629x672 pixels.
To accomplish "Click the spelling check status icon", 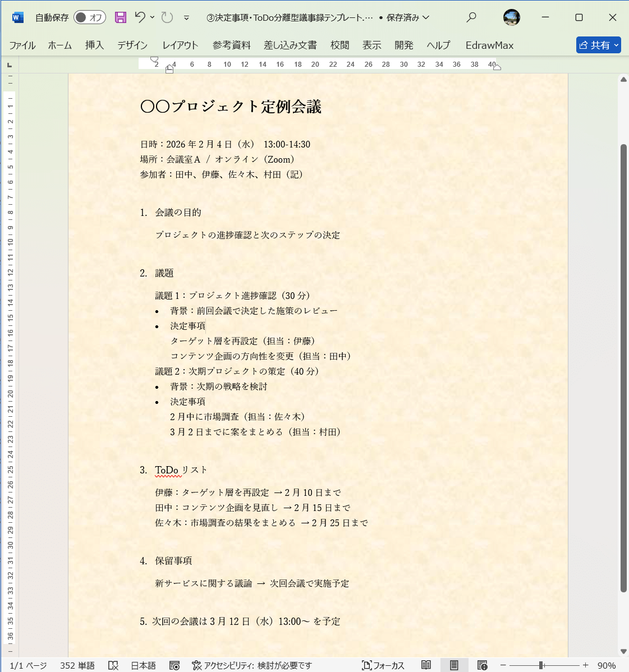I will [x=113, y=665].
